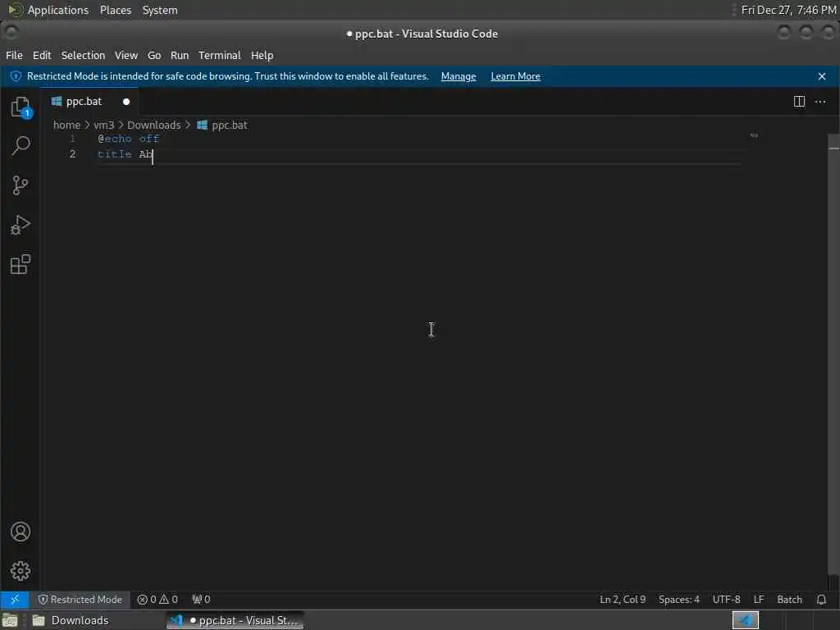
Task: Click line number 1 in gutter
Action: [72, 139]
